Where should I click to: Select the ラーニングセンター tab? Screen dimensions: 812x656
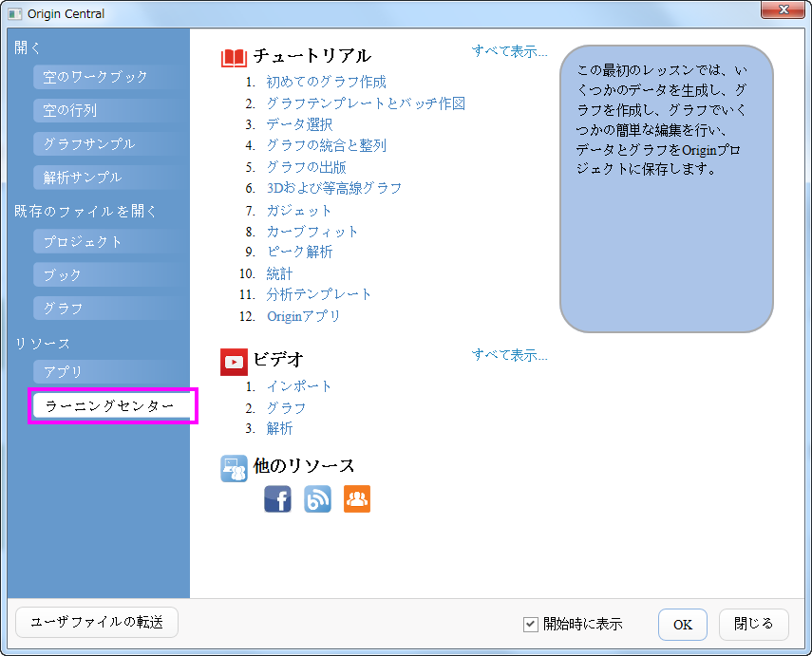[112, 406]
